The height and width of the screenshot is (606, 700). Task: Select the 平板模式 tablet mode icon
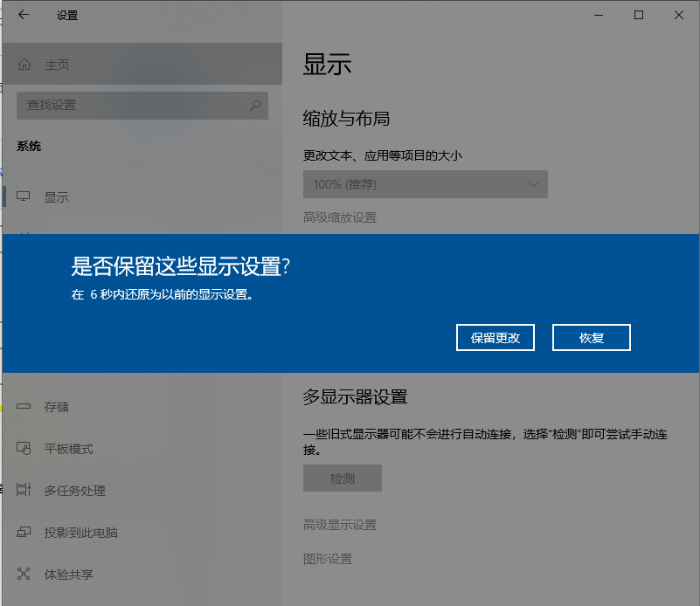(x=24, y=449)
